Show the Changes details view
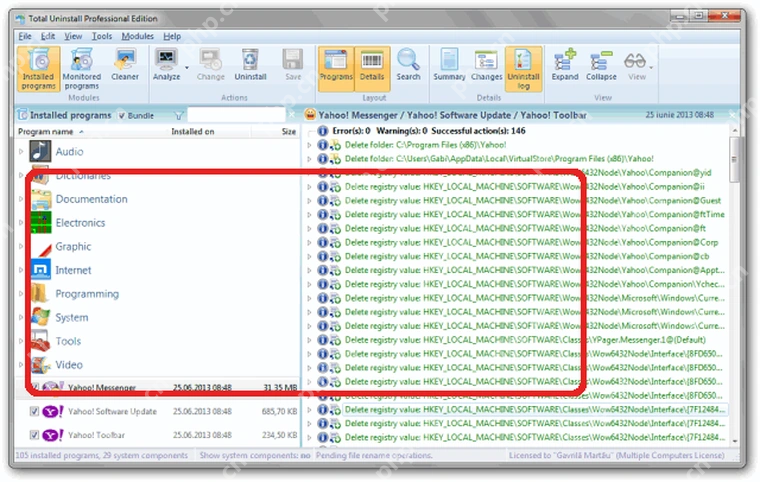The height and width of the screenshot is (482, 760). pos(486,64)
